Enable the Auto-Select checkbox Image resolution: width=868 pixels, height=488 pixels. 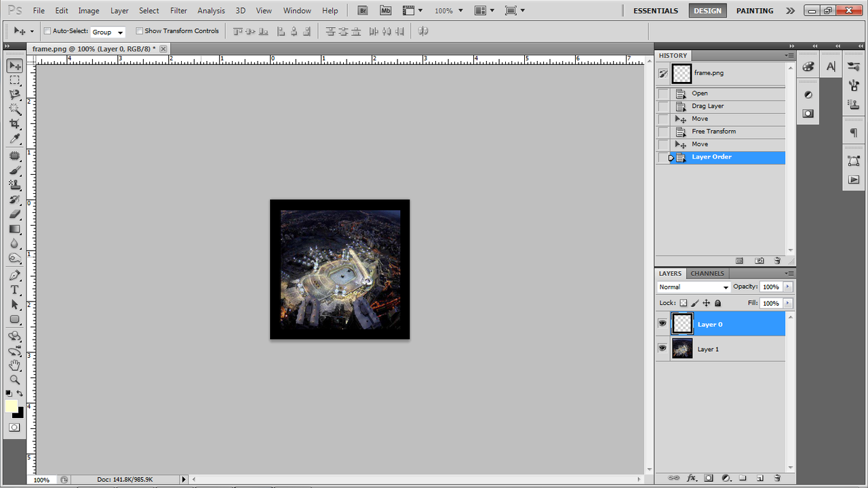point(47,31)
